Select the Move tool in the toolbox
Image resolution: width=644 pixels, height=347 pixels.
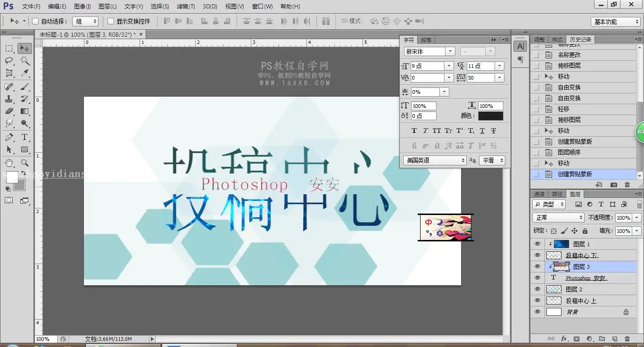25,48
